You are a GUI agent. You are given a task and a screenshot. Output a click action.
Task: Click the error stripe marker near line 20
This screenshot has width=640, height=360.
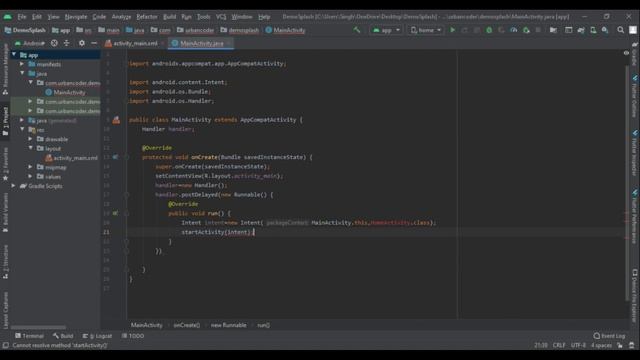[x=627, y=222]
